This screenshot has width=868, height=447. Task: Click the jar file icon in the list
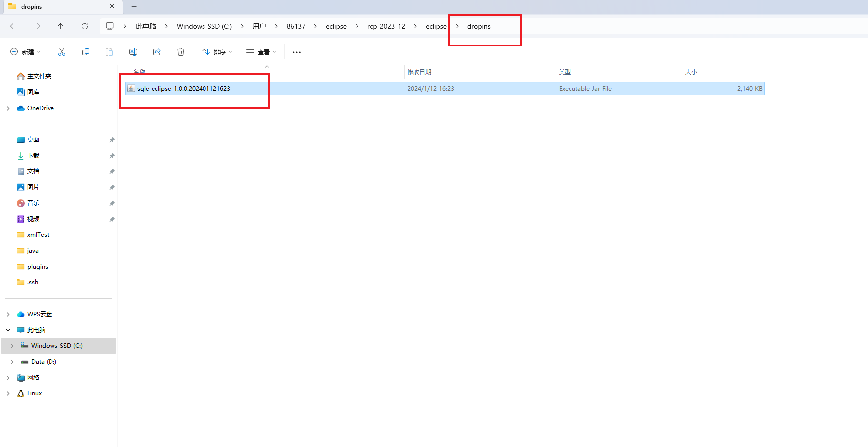[131, 88]
